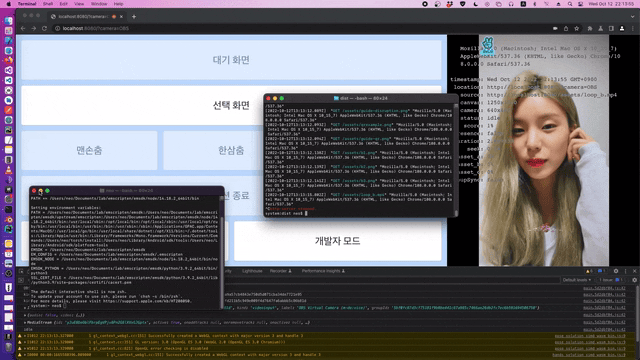Open a new Chrome tab

click(x=134, y=17)
